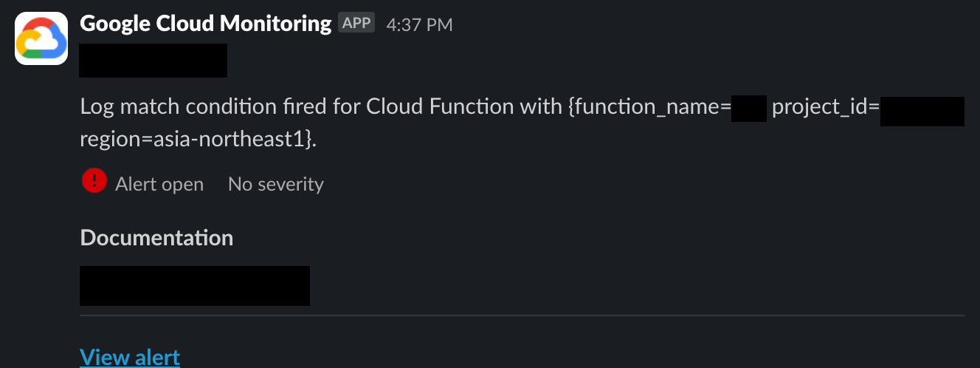Click the redacted function_name value
The height and width of the screenshot is (368, 980).
click(749, 108)
